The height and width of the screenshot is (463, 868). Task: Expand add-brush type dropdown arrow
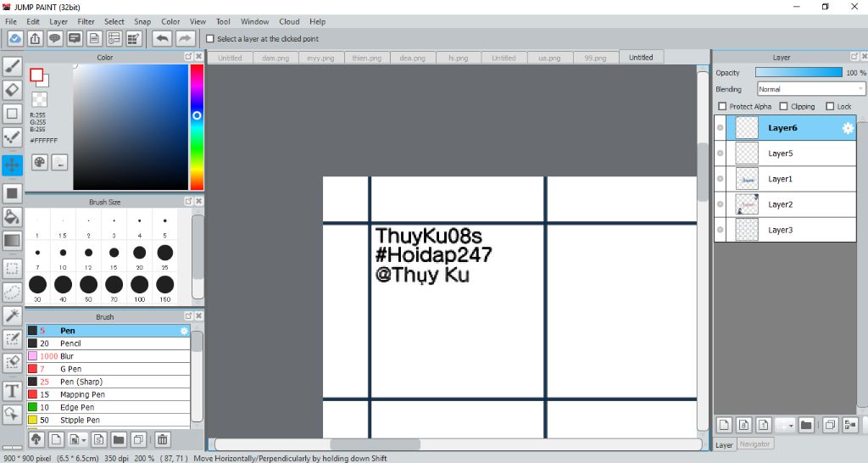tap(84, 440)
